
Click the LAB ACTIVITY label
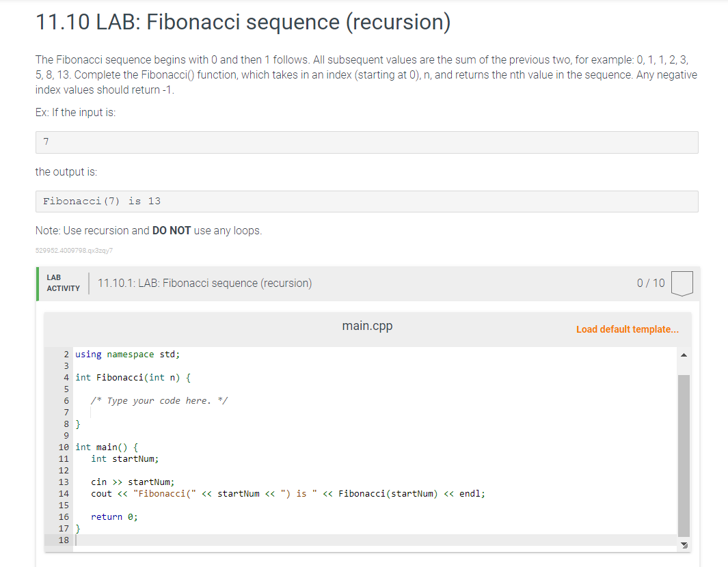coord(63,283)
